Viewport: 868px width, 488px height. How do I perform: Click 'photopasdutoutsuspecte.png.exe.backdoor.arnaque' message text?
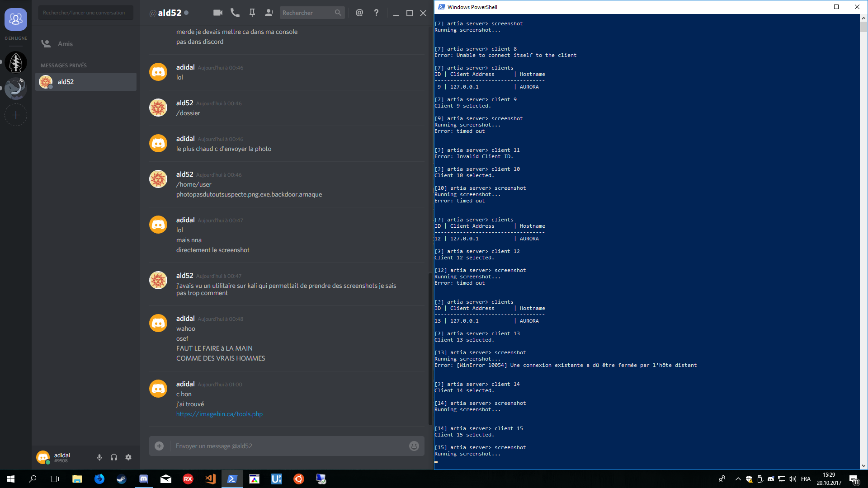click(x=249, y=194)
